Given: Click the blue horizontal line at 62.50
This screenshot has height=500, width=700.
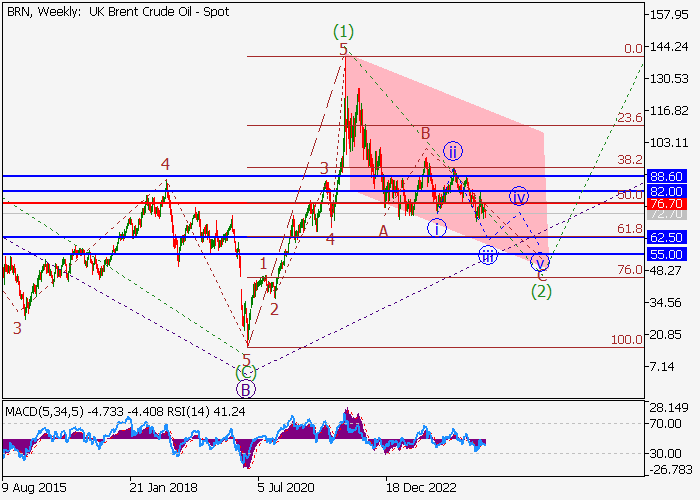Looking at the screenshot, I should pos(324,237).
